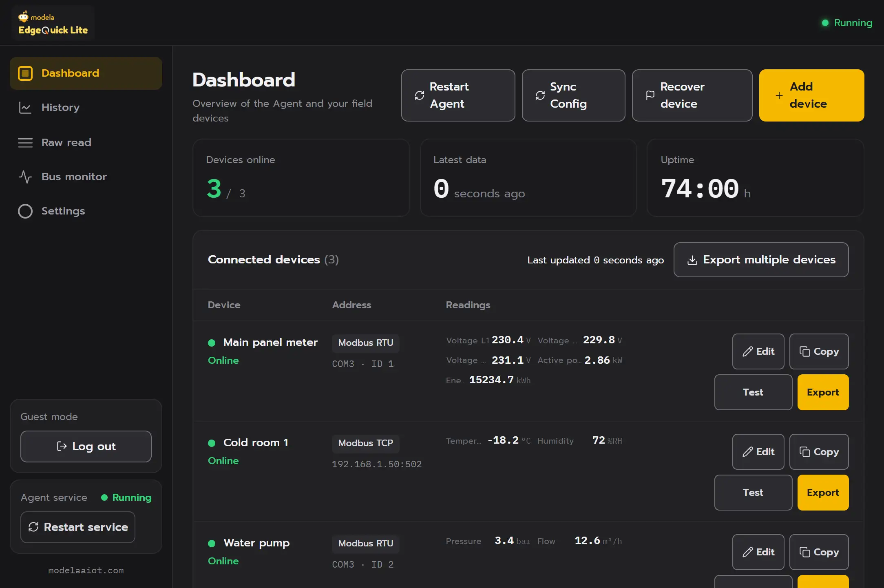
Task: Click the Raw read lines icon
Action: pos(25,142)
